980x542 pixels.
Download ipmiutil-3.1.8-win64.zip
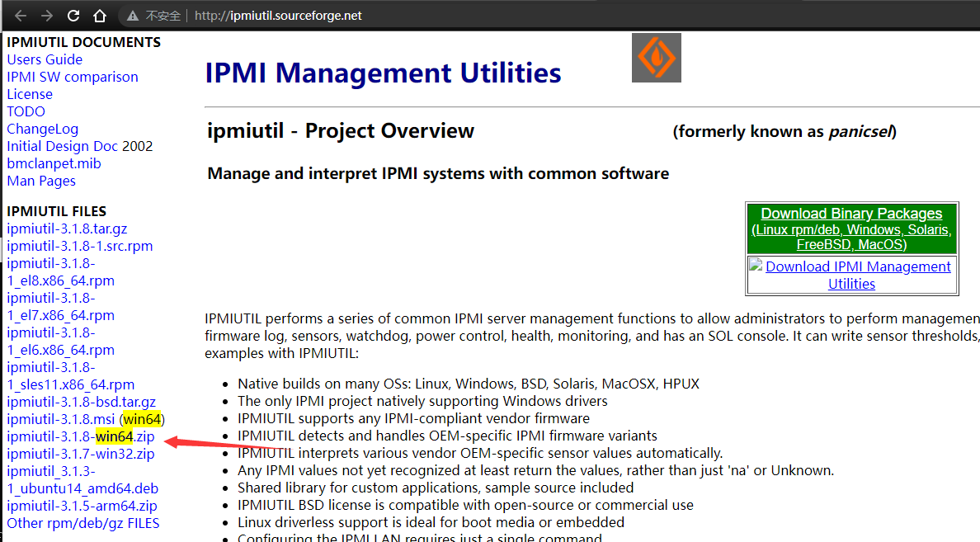[x=81, y=437]
